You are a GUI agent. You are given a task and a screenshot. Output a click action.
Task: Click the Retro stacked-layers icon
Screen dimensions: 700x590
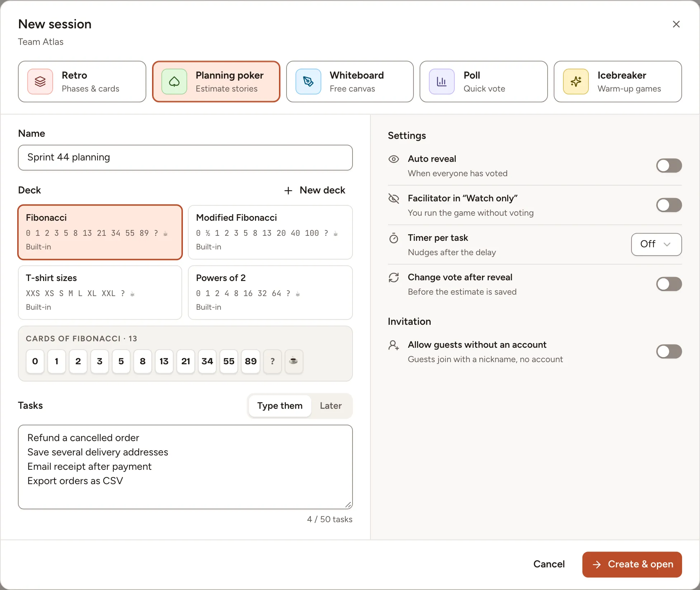40,82
